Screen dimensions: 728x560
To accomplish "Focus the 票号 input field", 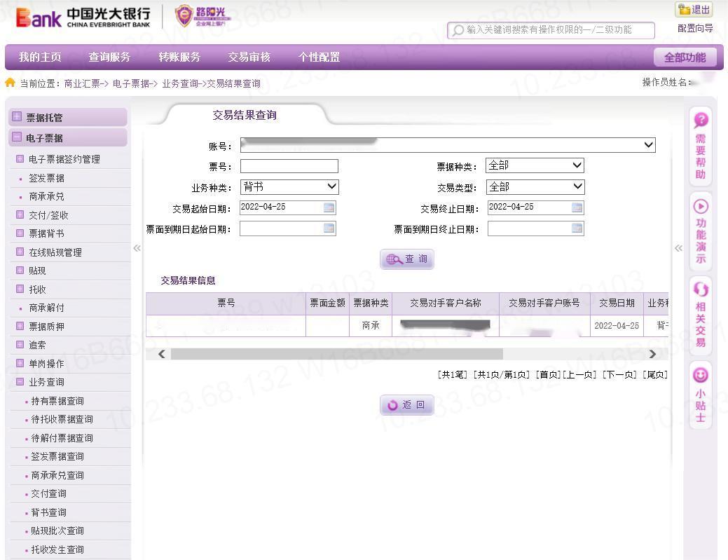I will tap(289, 166).
